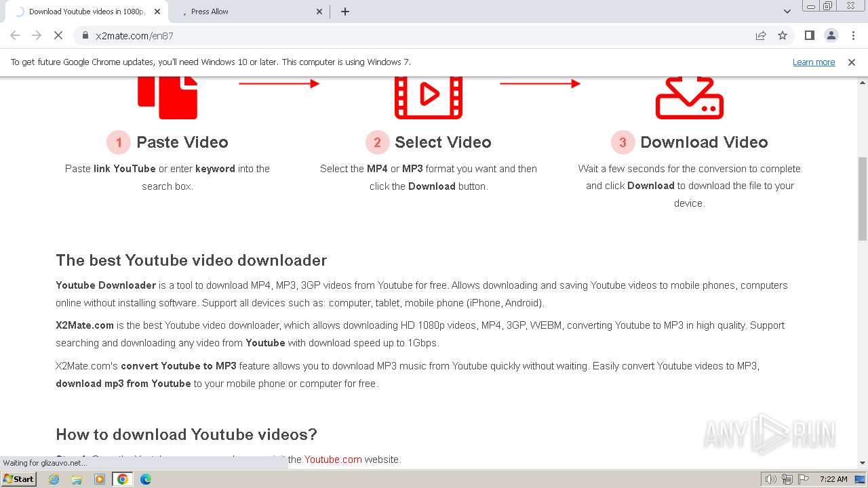868x488 pixels.
Task: Open Windows Explorer folder in taskbar
Action: 77,479
